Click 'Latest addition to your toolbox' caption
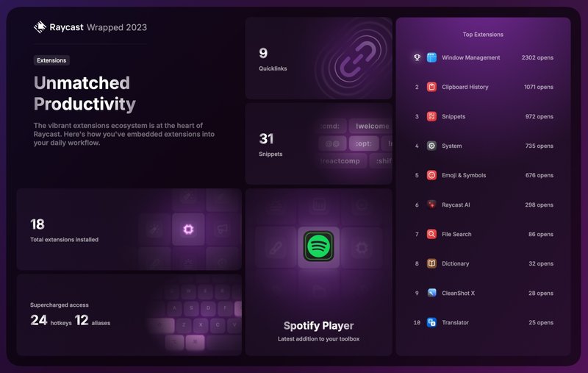 [x=318, y=339]
